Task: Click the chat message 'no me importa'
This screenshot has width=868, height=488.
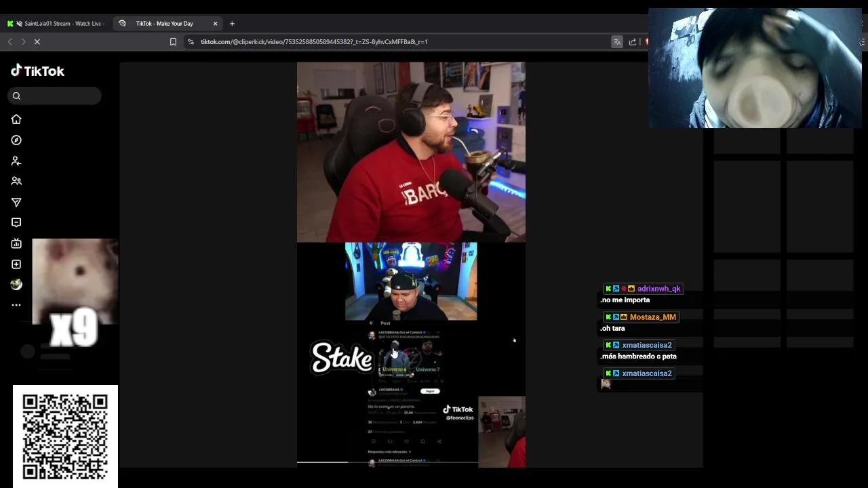Action: coord(625,300)
